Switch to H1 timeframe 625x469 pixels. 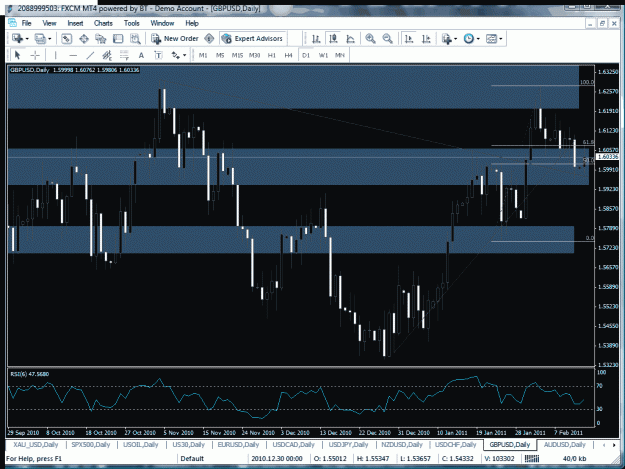(x=271, y=55)
